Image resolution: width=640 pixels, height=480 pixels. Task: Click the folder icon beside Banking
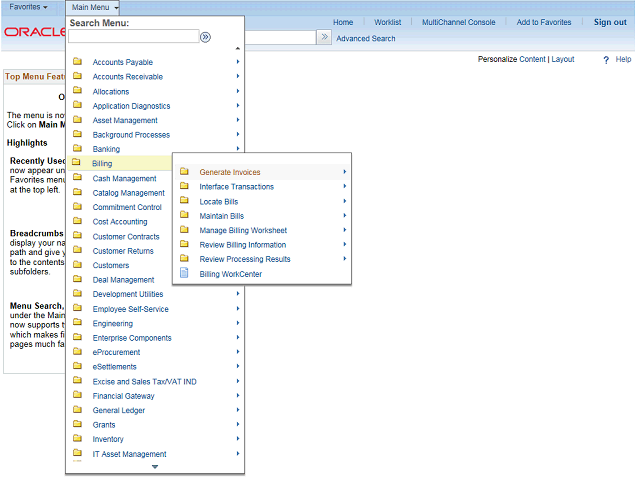point(77,148)
